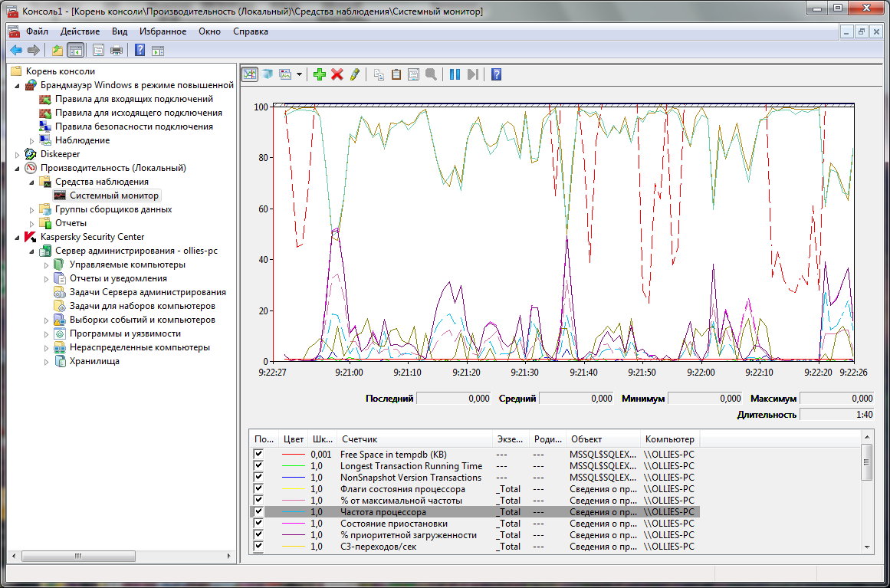Viewport: 890px width, 588px height.
Task: Click the paste counter list icon
Action: 396,74
